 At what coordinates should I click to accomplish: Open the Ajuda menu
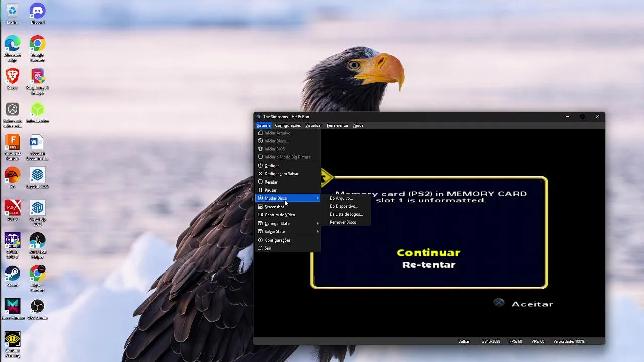click(x=358, y=125)
